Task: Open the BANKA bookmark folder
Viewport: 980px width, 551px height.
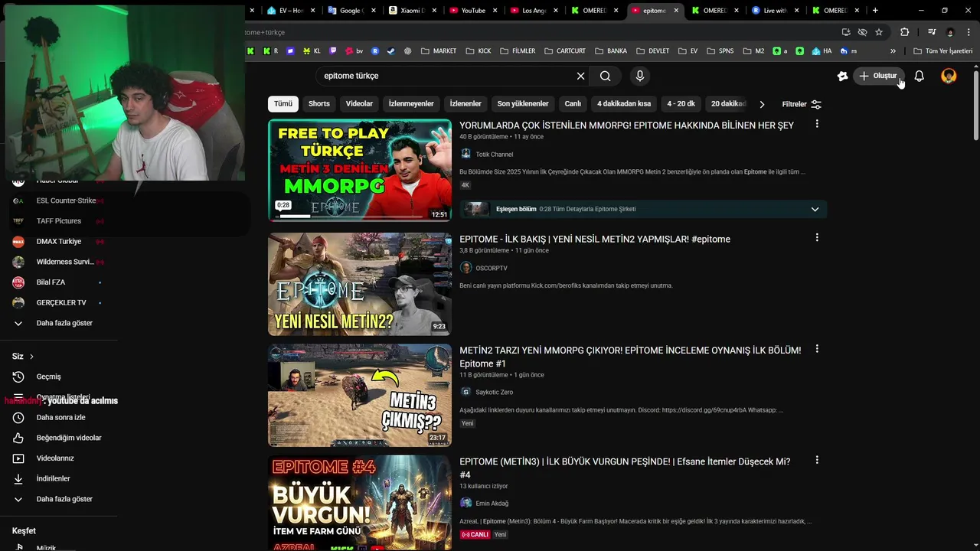Action: pyautogui.click(x=611, y=51)
